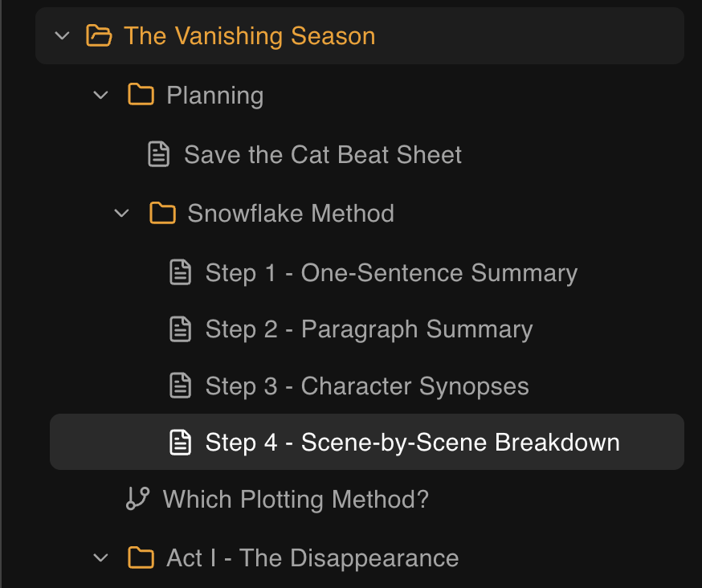
Task: Select the Act I - The Disappearance folder
Action: pyautogui.click(x=312, y=557)
